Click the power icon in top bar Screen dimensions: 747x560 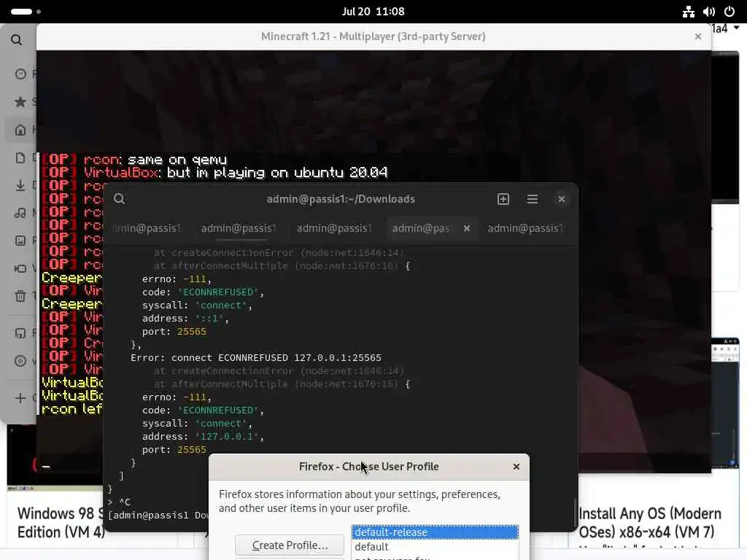coord(729,12)
